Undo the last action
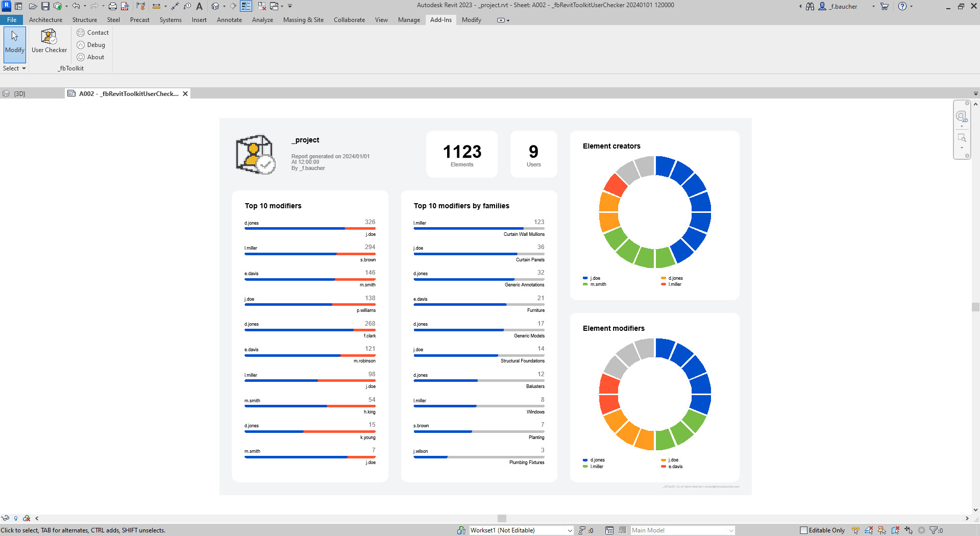Screen dimensions: 980x536 76,6
